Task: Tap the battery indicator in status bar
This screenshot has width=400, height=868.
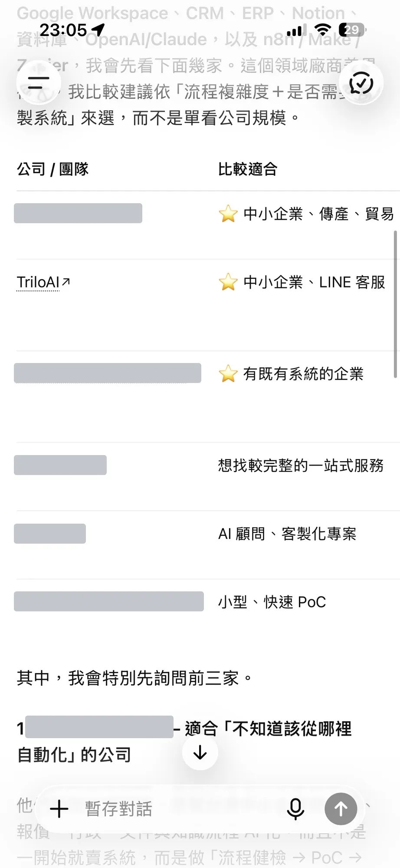Action: click(352, 30)
